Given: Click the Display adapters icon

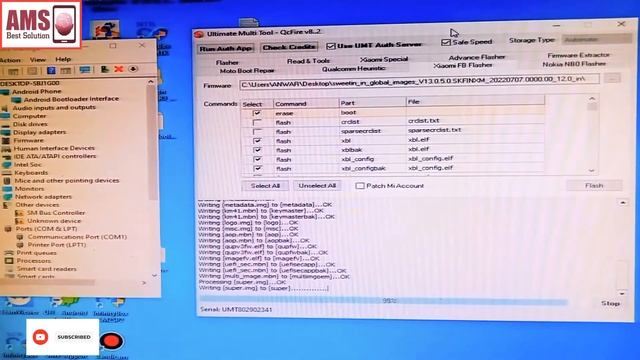Looking at the screenshot, I should (x=5, y=132).
